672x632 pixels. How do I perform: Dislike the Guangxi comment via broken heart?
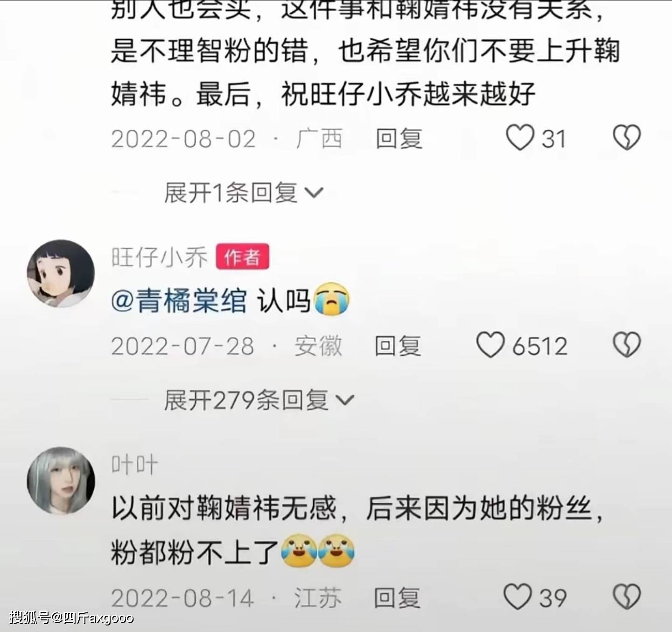[x=627, y=138]
